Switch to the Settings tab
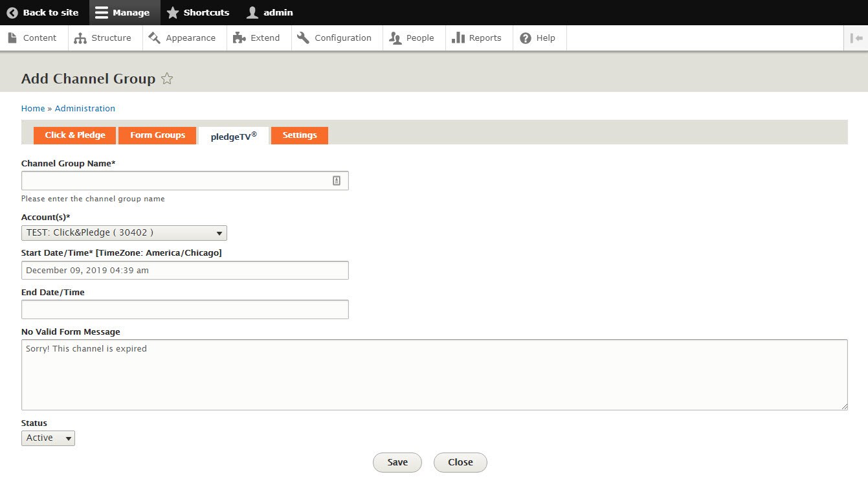 (300, 135)
